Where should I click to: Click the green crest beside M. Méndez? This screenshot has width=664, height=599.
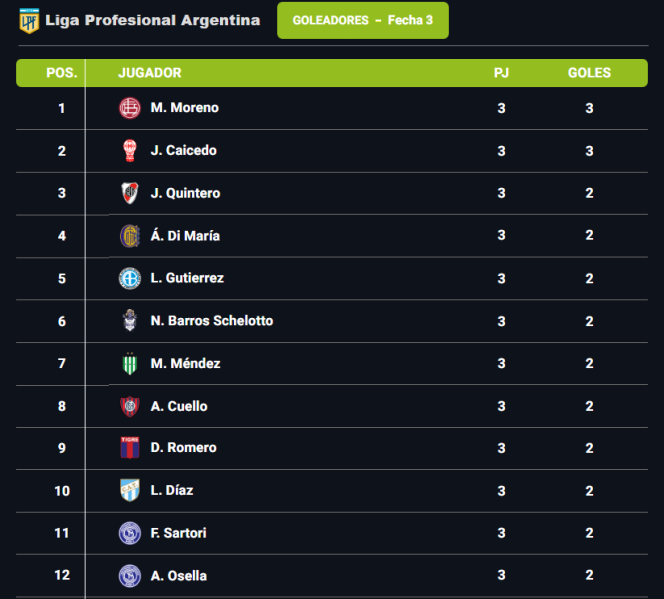(x=130, y=364)
